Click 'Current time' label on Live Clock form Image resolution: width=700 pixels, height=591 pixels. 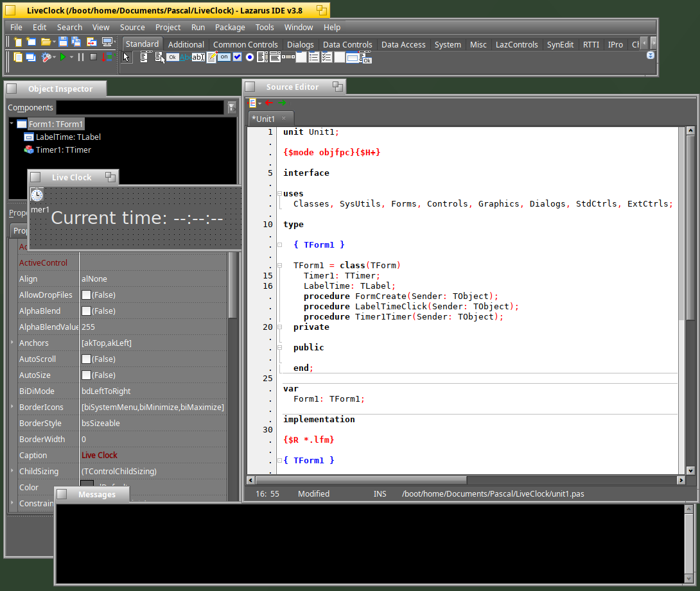tap(137, 218)
